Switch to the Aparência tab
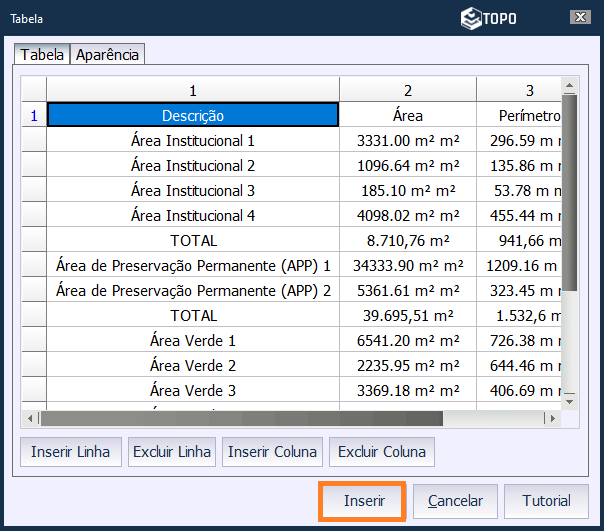 pos(107,55)
